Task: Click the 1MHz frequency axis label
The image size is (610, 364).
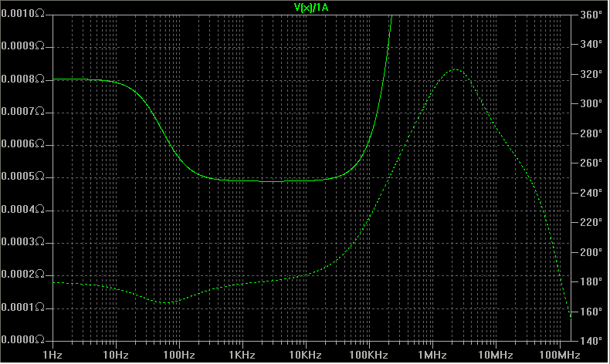Action: pyautogui.click(x=432, y=355)
